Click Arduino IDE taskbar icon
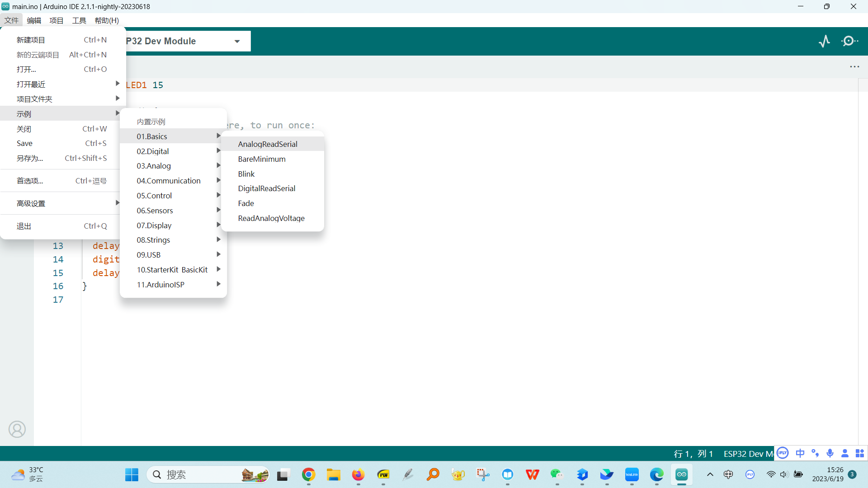This screenshot has height=488, width=868. (x=682, y=474)
